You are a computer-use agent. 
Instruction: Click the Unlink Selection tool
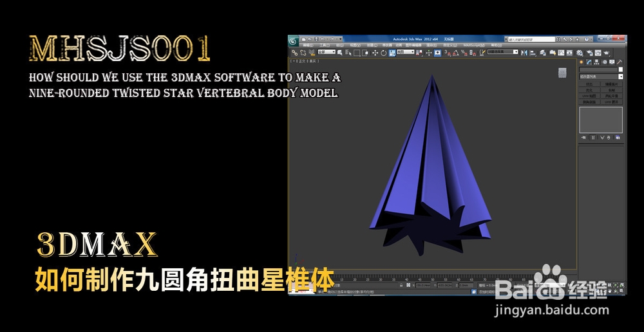[x=303, y=53]
